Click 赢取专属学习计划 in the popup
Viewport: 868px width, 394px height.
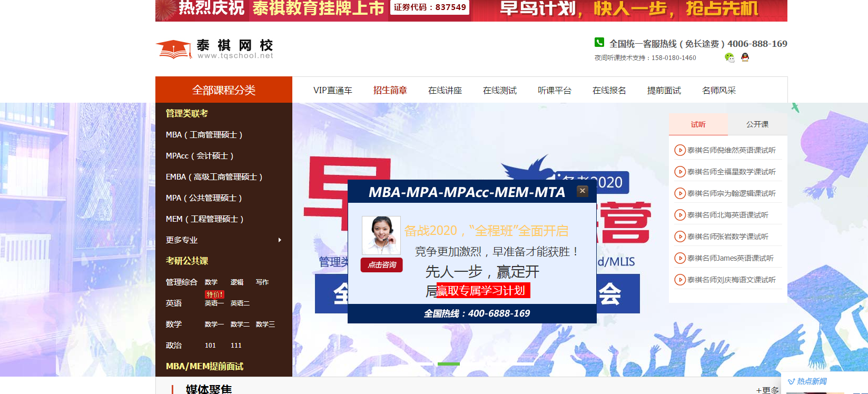pos(484,290)
